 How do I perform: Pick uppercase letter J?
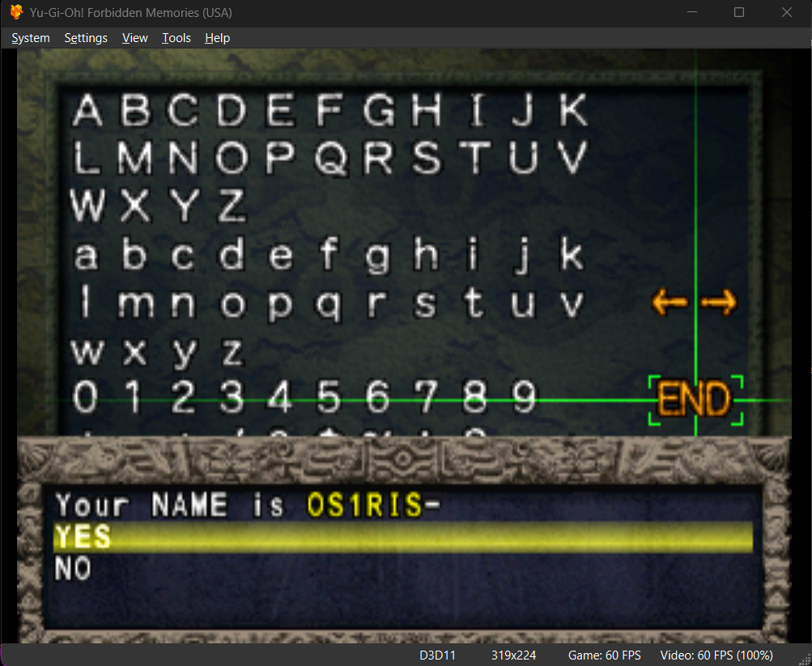(x=523, y=110)
